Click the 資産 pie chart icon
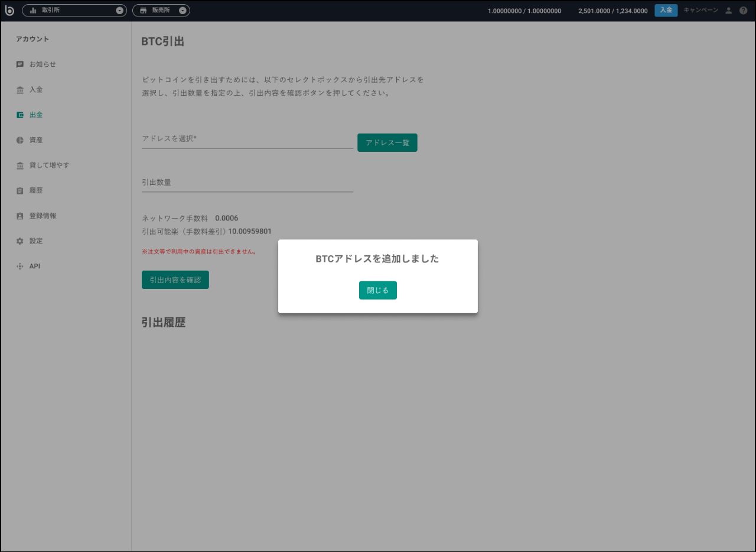This screenshot has width=756, height=552. tap(19, 139)
